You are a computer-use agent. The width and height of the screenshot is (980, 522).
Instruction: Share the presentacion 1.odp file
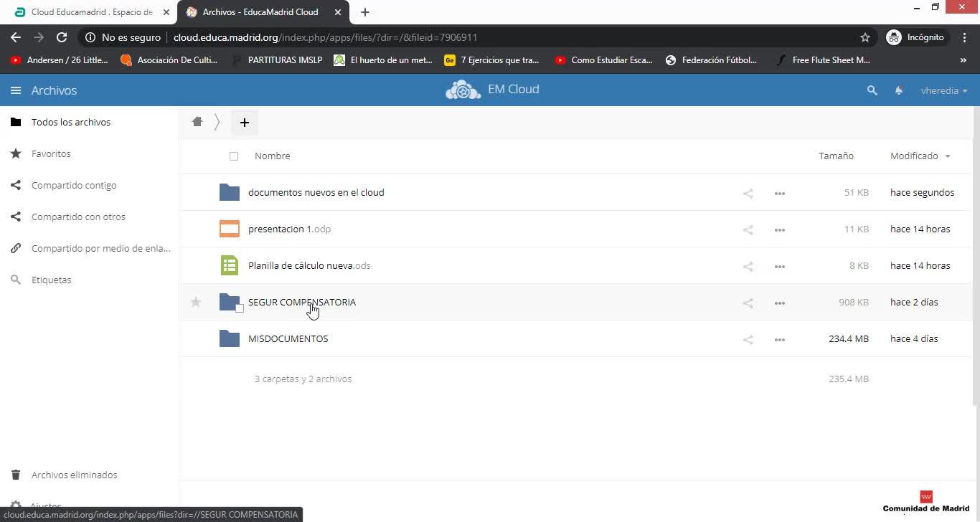(748, 229)
